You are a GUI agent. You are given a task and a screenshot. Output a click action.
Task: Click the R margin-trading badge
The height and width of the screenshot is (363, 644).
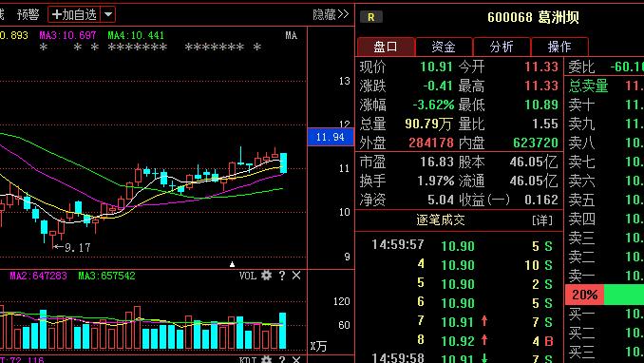tap(370, 17)
